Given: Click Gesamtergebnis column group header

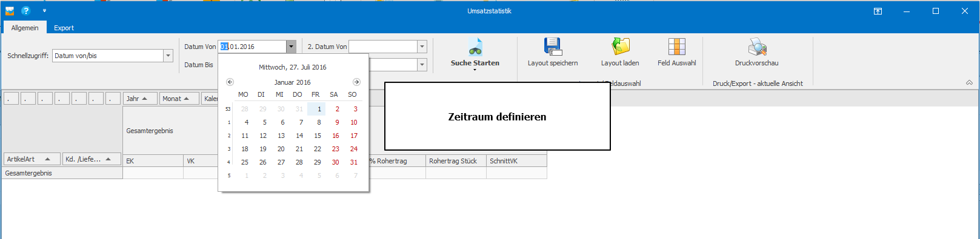Looking at the screenshot, I should pos(170,131).
